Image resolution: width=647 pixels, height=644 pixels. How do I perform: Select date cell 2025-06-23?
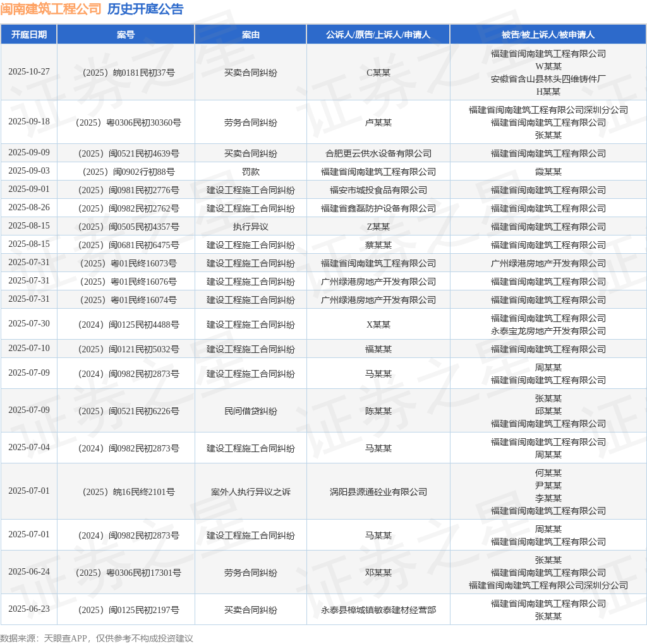coord(29,609)
